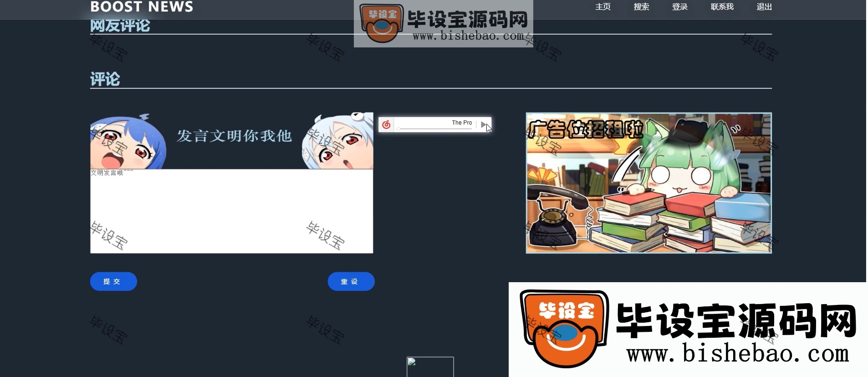Viewport: 868px width, 377px height.
Task: Focus the comment text area
Action: tap(231, 211)
